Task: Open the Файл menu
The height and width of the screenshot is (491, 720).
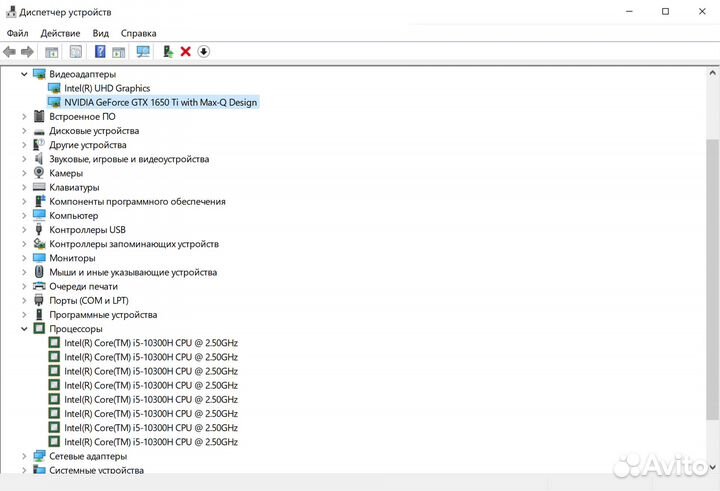Action: [x=17, y=33]
